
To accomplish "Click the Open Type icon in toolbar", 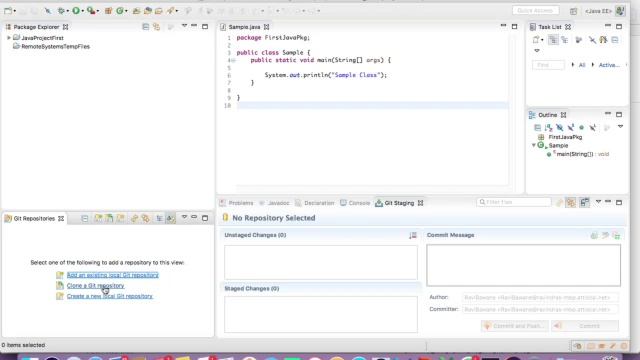I will point(136,11).
